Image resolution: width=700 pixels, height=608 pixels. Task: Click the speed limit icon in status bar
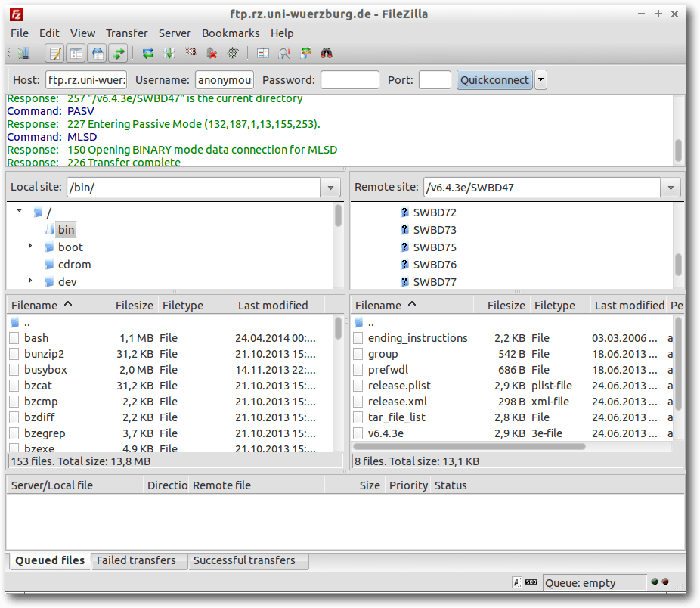tap(531, 582)
